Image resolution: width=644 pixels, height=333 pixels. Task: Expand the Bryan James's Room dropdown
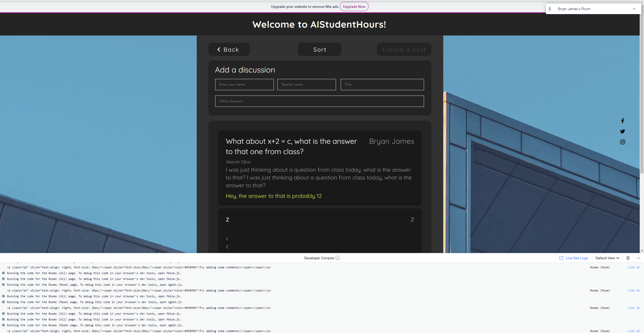[634, 9]
